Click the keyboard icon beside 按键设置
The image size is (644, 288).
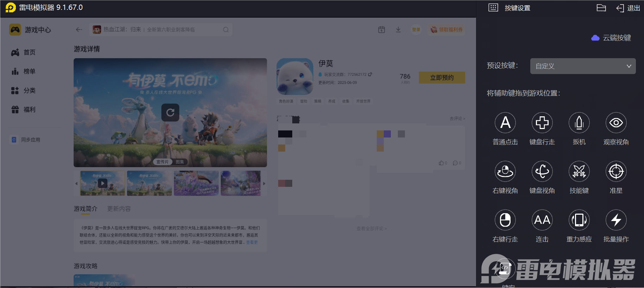493,8
